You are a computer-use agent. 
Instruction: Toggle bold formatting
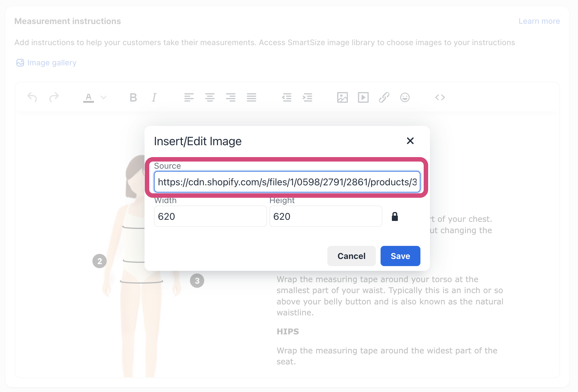[133, 97]
